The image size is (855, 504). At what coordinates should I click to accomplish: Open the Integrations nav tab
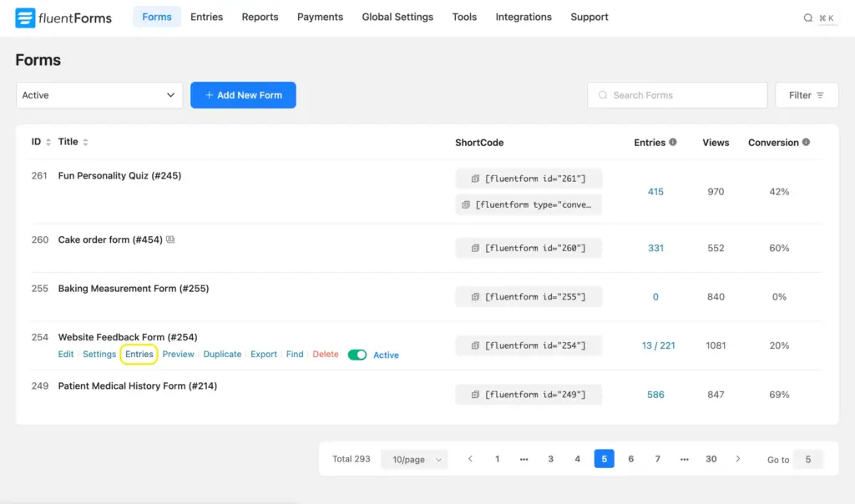coord(524,17)
